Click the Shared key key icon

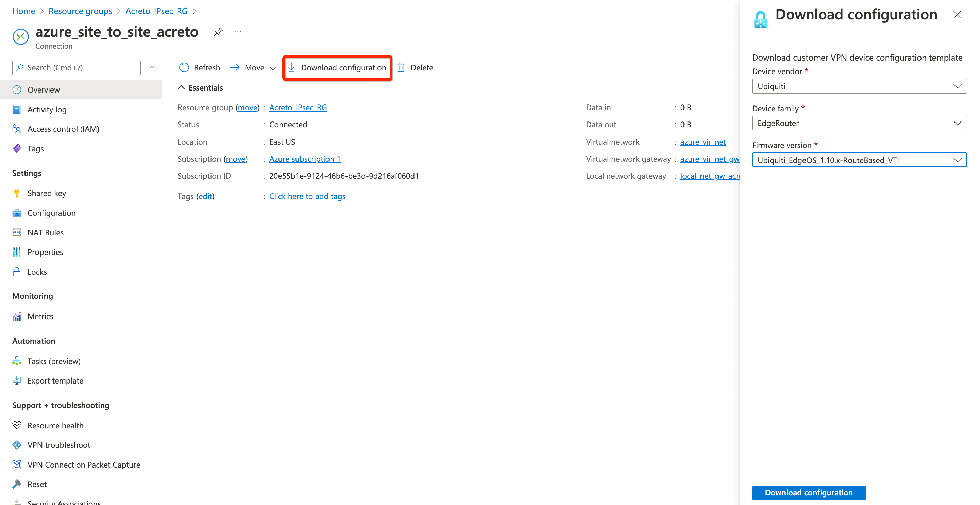[x=17, y=193]
